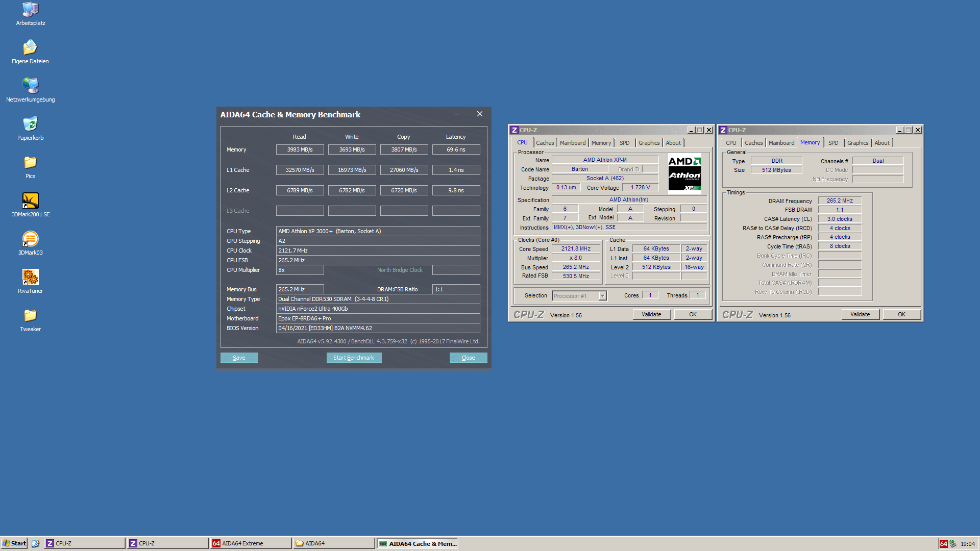The height and width of the screenshot is (551, 980).
Task: Open SPD tab in right CPU-Z window
Action: 833,143
